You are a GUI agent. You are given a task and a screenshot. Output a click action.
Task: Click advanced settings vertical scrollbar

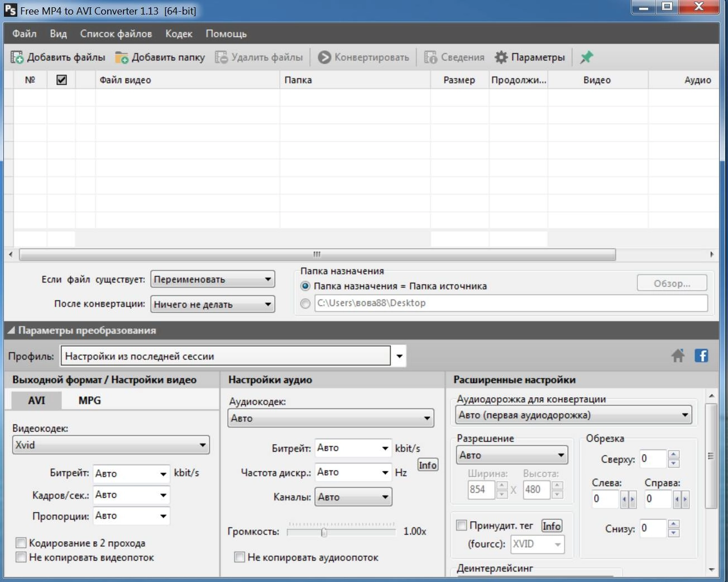[x=711, y=457]
